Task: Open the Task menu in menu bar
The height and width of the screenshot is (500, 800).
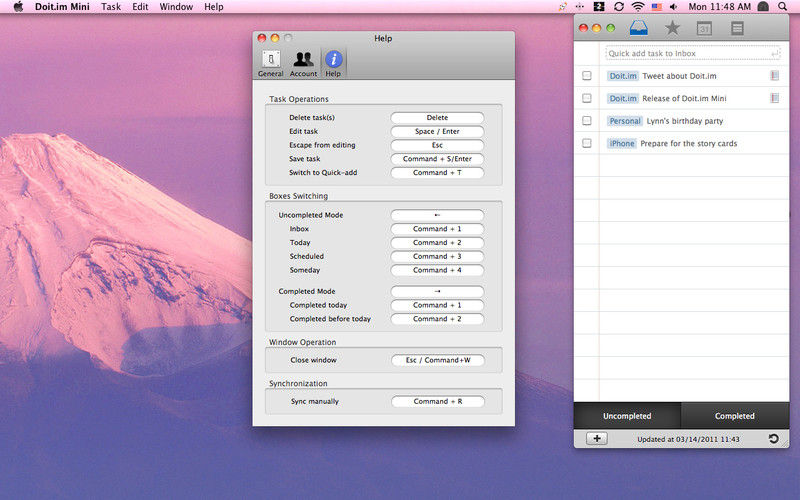Action: click(111, 7)
